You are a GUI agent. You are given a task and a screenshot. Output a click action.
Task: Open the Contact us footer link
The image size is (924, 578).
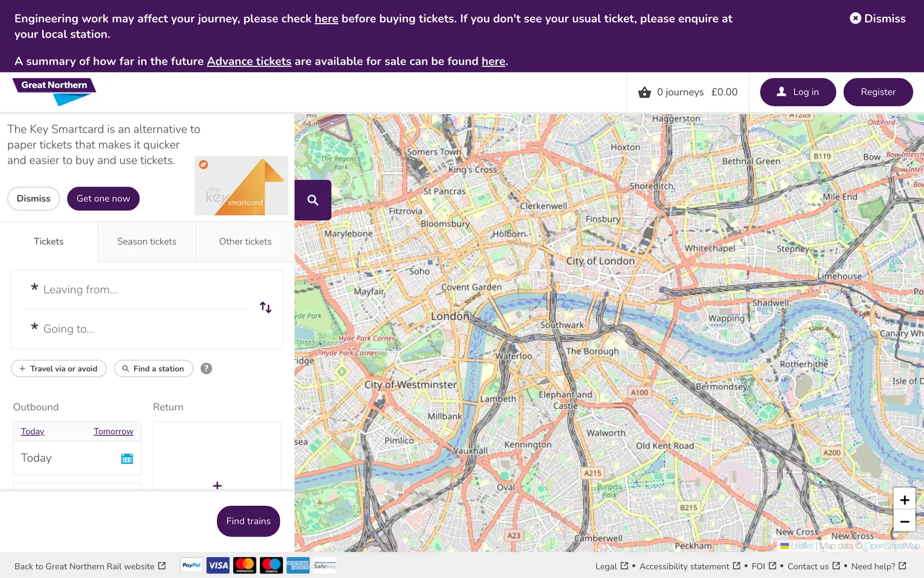(814, 566)
